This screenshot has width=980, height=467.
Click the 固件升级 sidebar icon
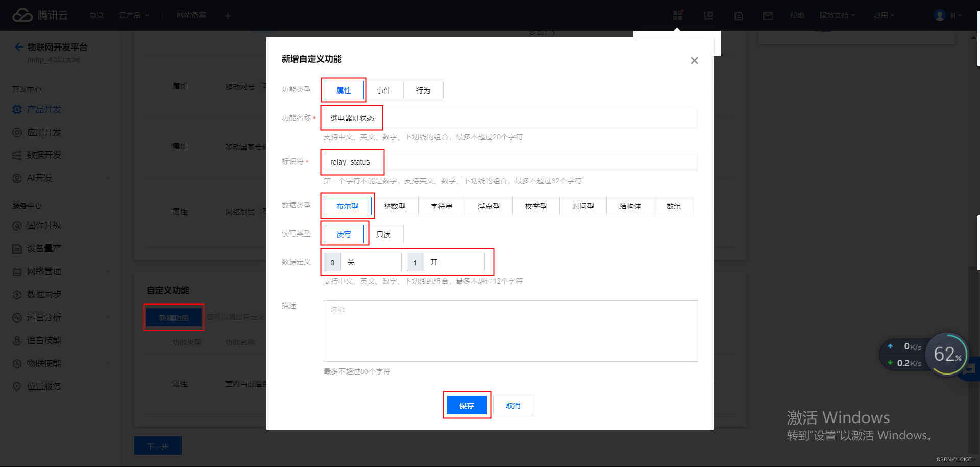(17, 225)
